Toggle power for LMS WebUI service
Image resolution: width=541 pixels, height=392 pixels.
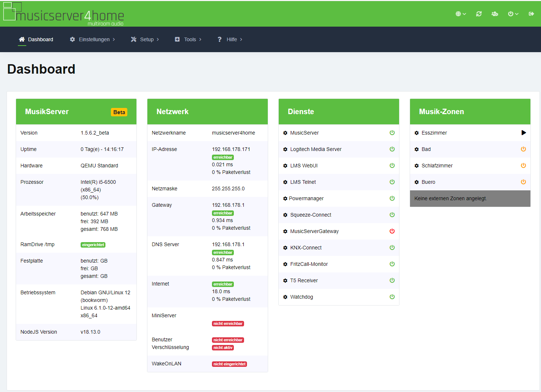pyautogui.click(x=392, y=166)
